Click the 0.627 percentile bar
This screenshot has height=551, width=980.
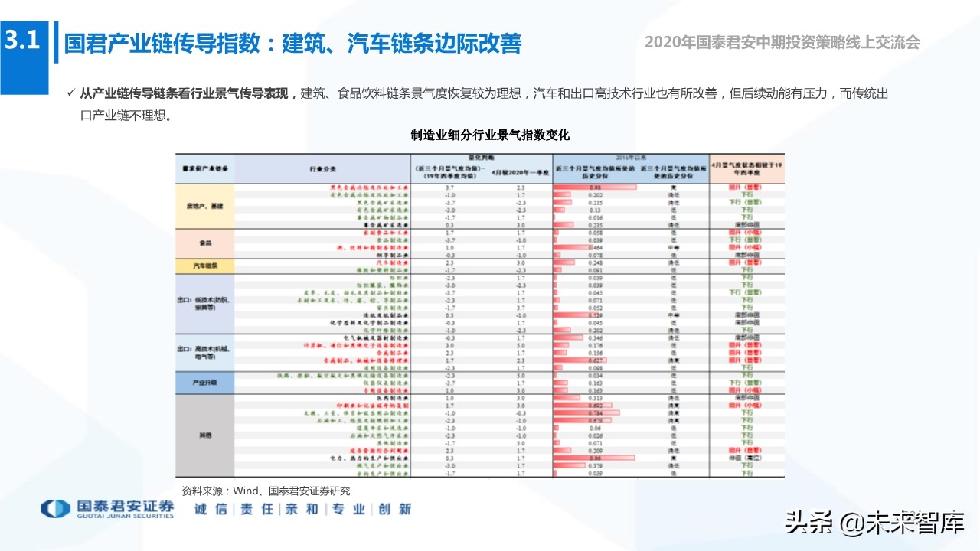tap(581, 360)
